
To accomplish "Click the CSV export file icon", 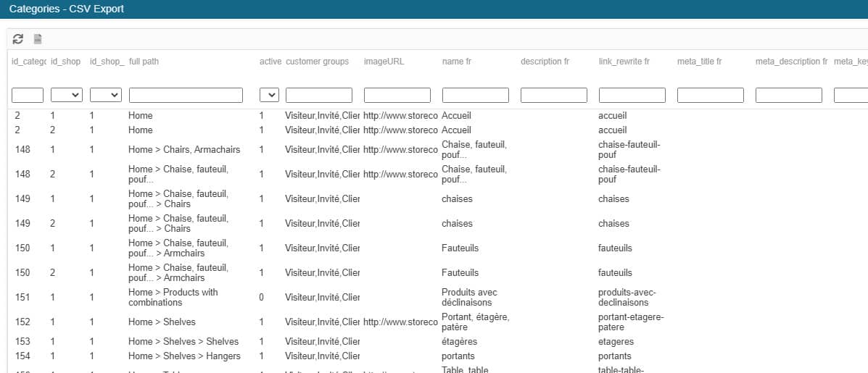I will 38,39.
